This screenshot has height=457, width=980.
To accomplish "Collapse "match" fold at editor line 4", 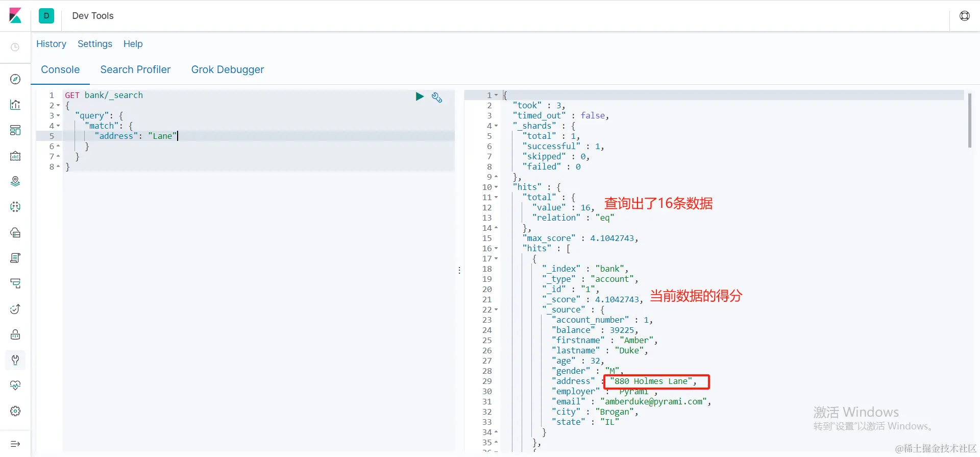I will point(58,126).
